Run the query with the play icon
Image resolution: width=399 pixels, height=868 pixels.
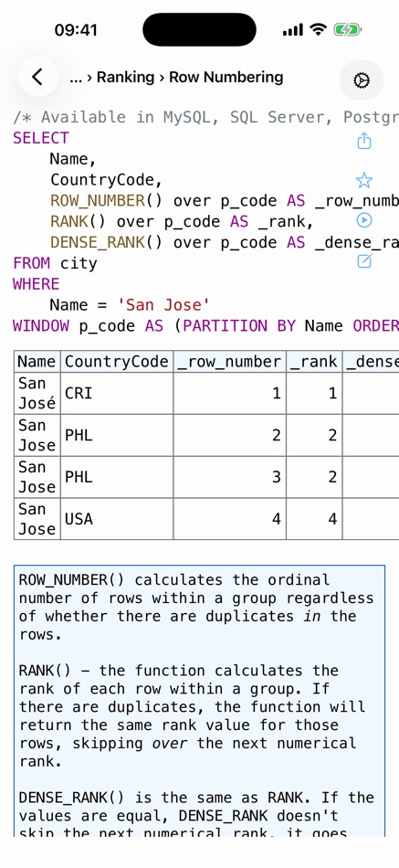364,220
